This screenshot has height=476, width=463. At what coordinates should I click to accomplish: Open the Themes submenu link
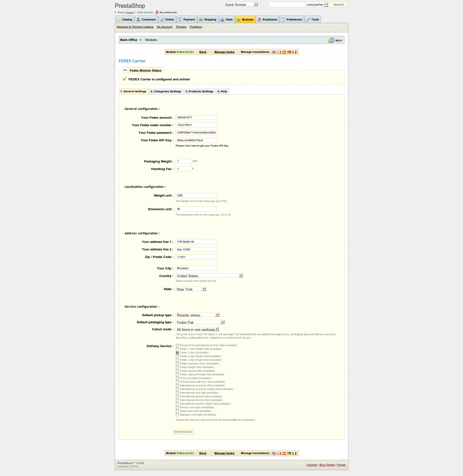[181, 27]
